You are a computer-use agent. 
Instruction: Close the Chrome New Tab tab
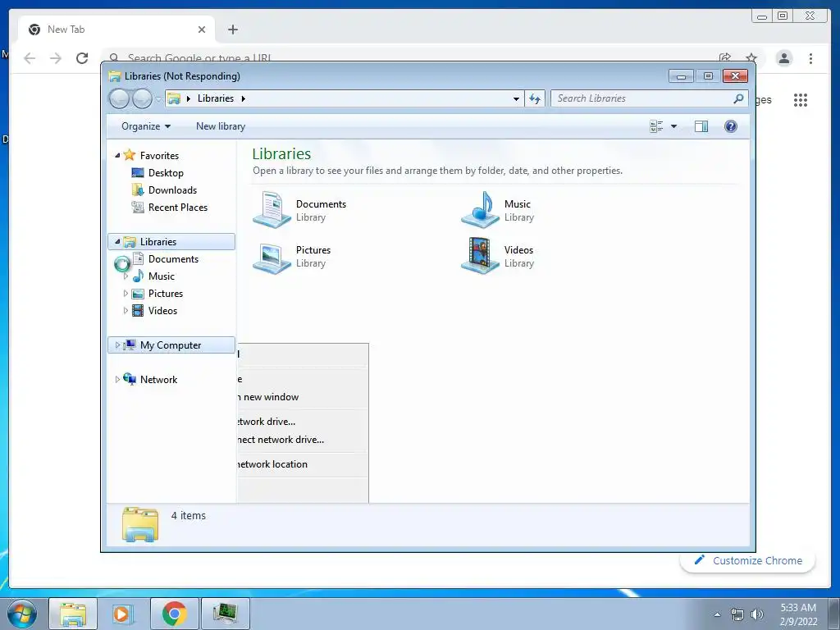[202, 30]
